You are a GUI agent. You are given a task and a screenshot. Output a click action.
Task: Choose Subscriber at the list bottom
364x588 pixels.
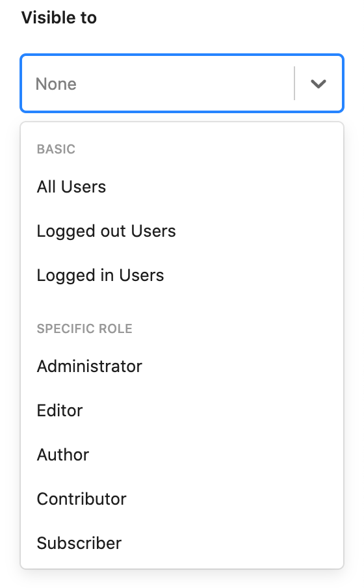pyautogui.click(x=182, y=543)
